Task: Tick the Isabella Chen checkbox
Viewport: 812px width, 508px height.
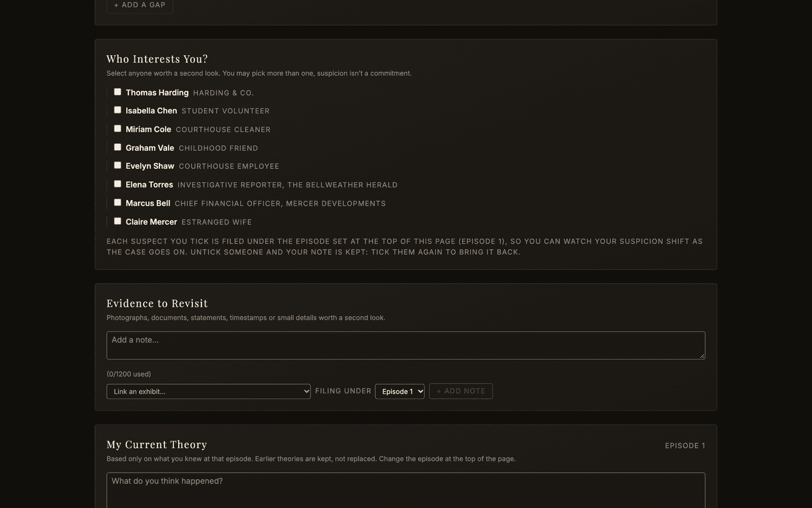Action: point(117,110)
